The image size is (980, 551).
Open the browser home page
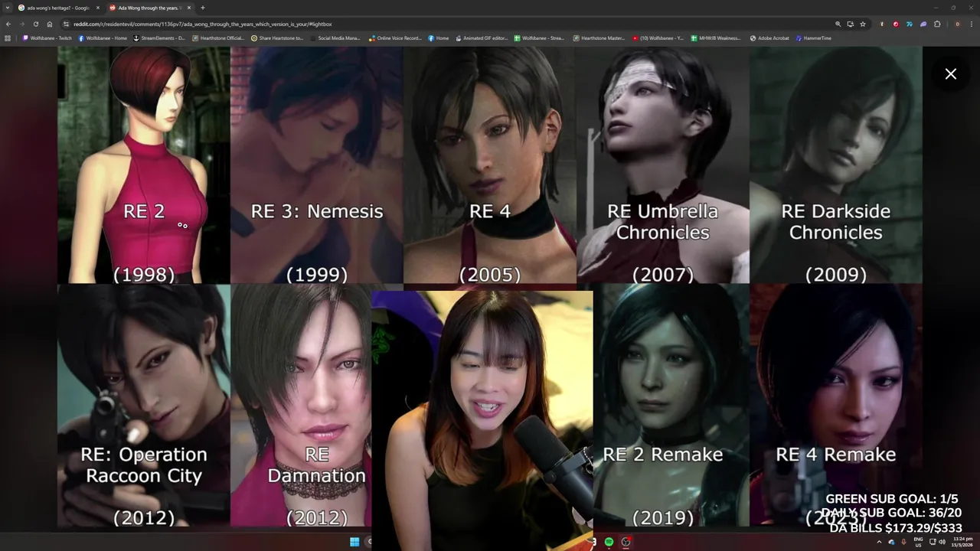tap(50, 24)
